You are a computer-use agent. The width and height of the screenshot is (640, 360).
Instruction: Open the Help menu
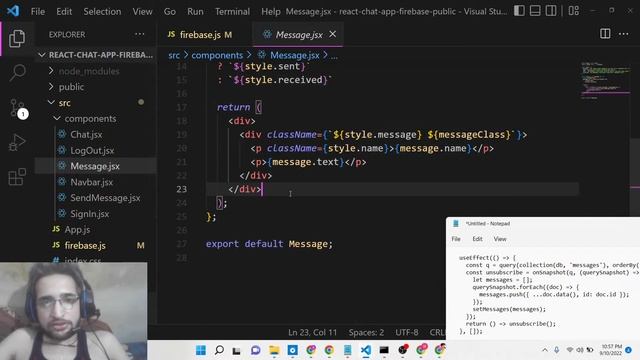point(271,11)
